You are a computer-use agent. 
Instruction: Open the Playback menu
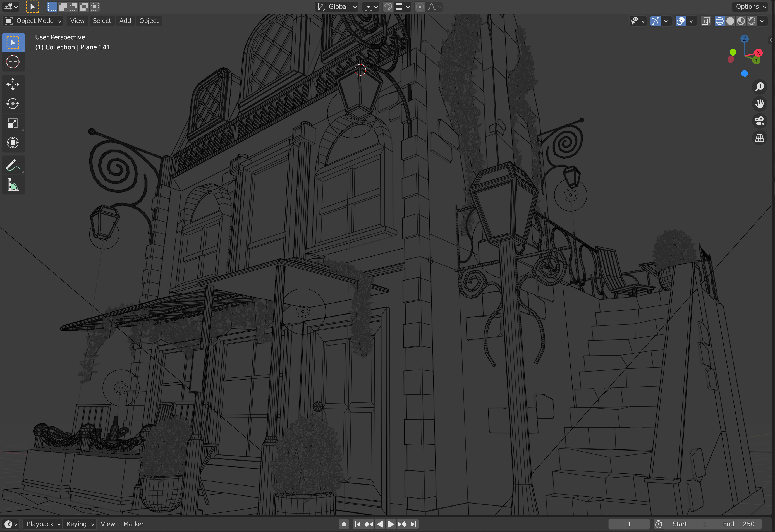pos(43,524)
